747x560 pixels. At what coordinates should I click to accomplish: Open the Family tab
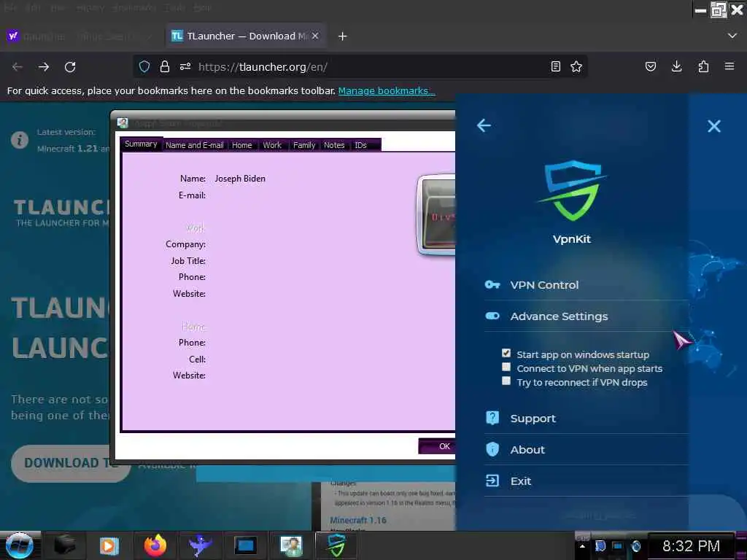coord(304,145)
